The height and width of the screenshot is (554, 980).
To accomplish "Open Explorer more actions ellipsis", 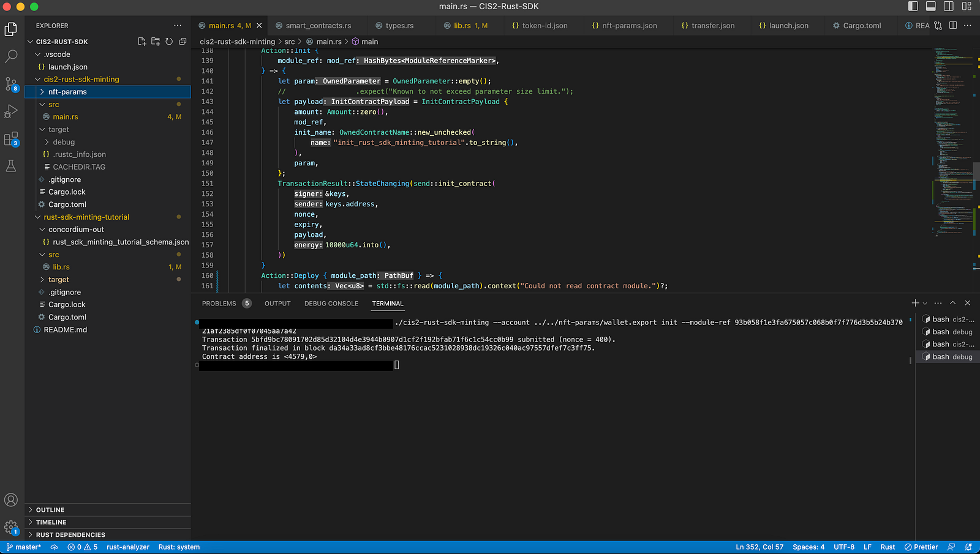I will (x=178, y=26).
